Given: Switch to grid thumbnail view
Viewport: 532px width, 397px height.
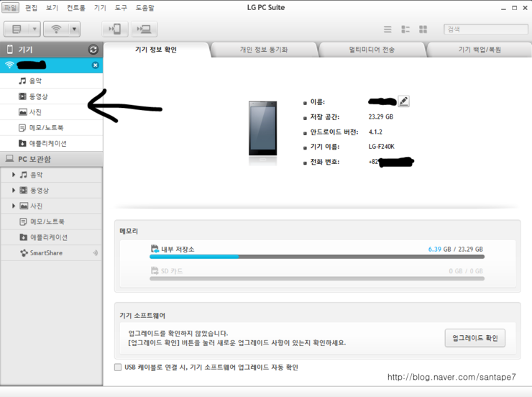Looking at the screenshot, I should click(423, 29).
